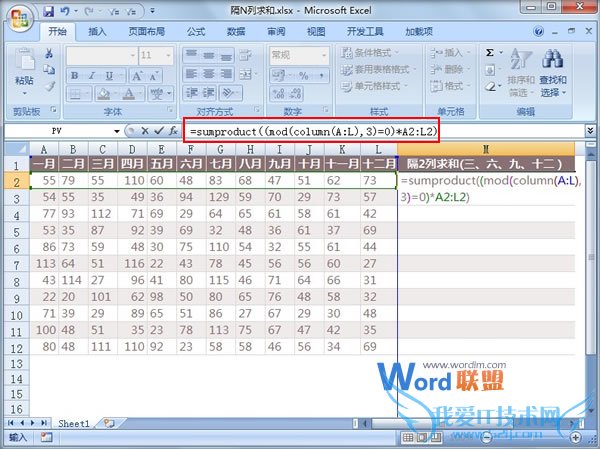Image resolution: width=600 pixels, height=449 pixels.
Task: Open font color dropdown arrow
Action: tap(140, 93)
